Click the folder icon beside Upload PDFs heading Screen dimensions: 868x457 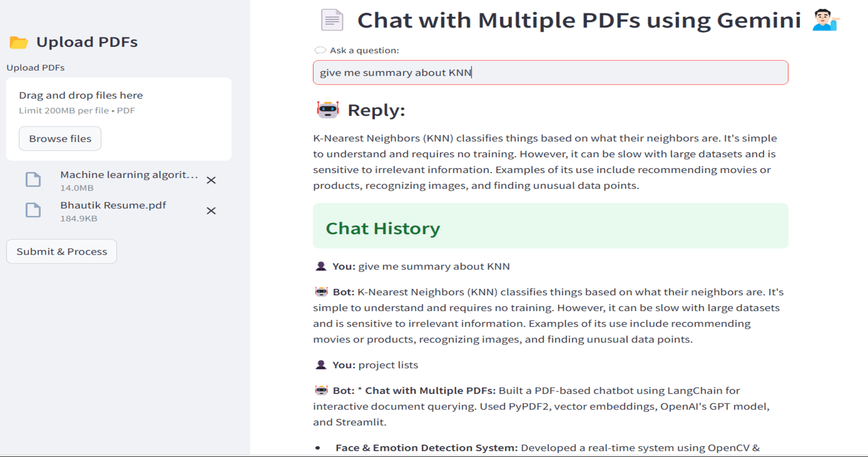pos(19,42)
